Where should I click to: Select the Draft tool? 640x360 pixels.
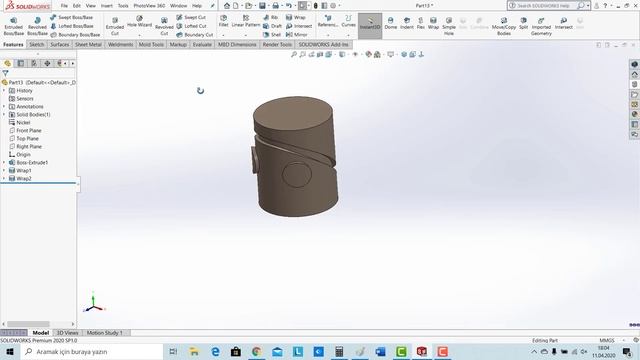pyautogui.click(x=272, y=26)
